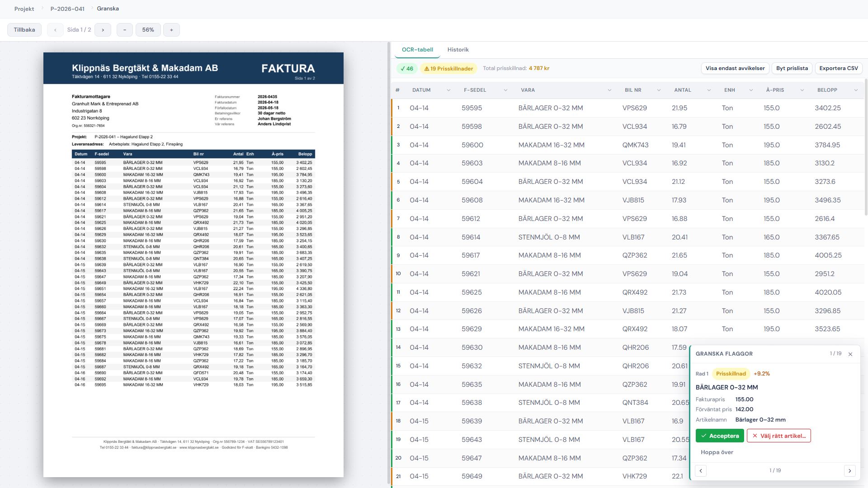Click Välj rätt artikel button
The height and width of the screenshot is (488, 868).
(778, 436)
